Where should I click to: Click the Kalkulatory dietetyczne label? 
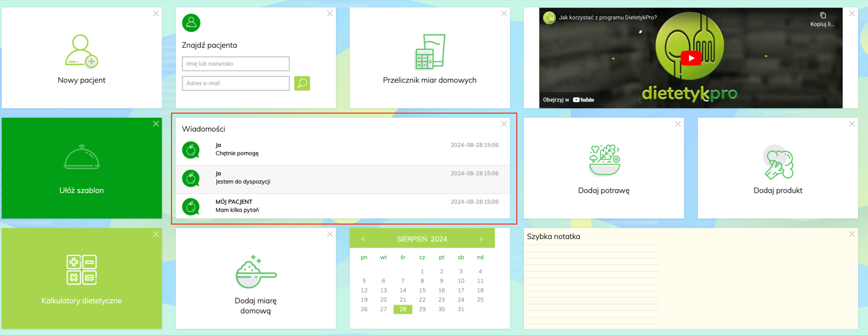[x=81, y=301]
